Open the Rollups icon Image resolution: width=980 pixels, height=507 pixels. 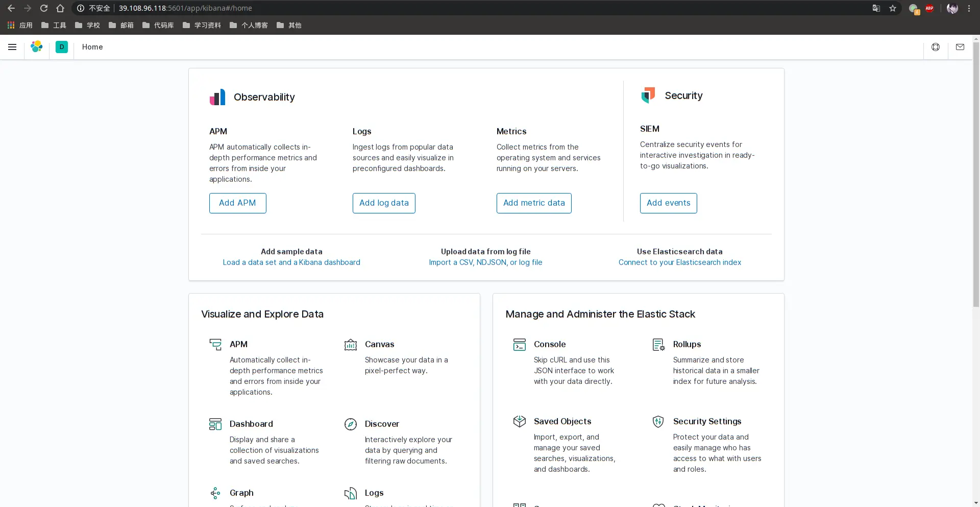tap(658, 345)
